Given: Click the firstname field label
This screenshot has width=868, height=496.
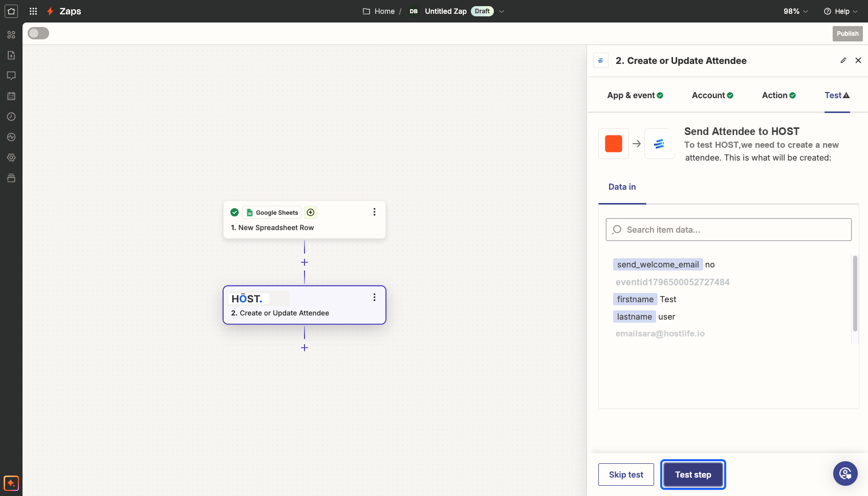Looking at the screenshot, I should click(x=635, y=299).
